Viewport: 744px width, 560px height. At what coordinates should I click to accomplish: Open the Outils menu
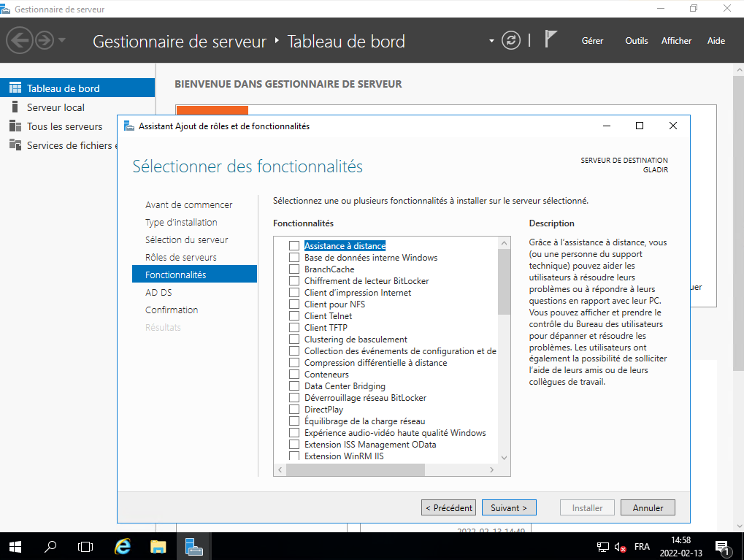pos(636,41)
